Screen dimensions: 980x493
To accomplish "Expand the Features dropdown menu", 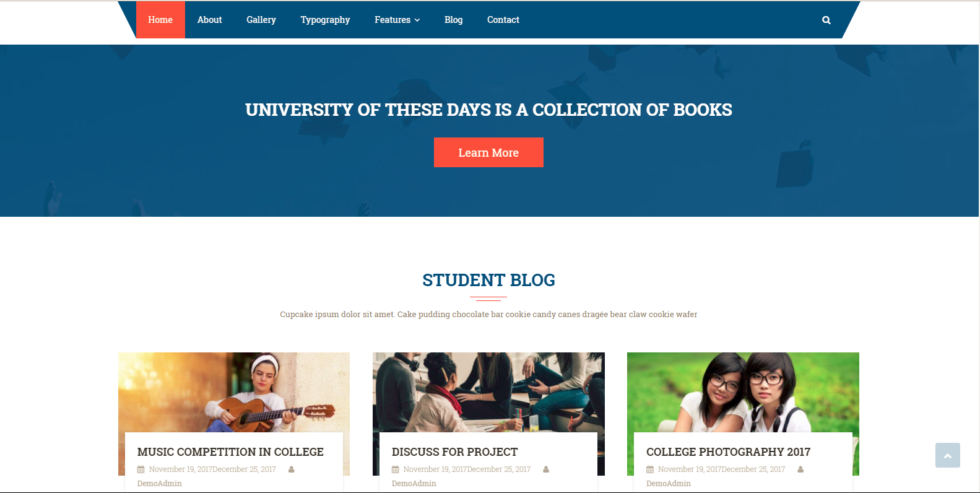I will pyautogui.click(x=397, y=20).
